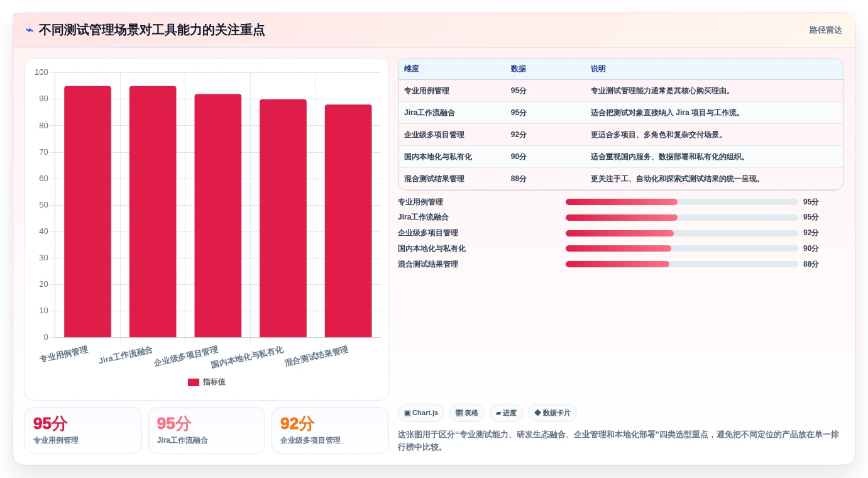Select the Chart.js chip
This screenshot has width=868, height=478.
click(x=421, y=413)
